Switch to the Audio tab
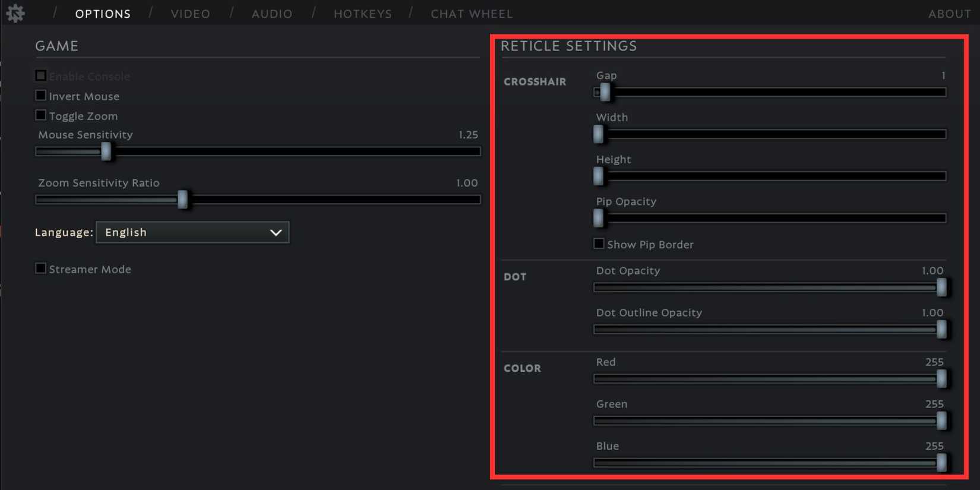The width and height of the screenshot is (980, 490). (272, 14)
